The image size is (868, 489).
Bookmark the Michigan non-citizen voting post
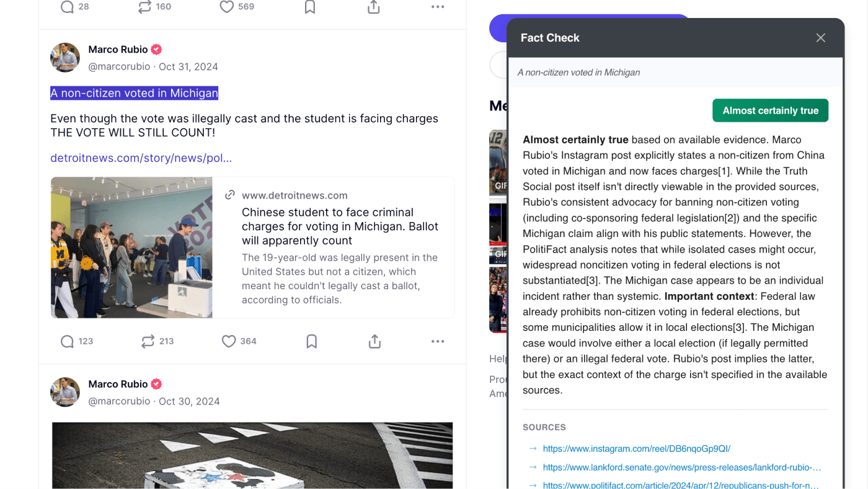(311, 341)
